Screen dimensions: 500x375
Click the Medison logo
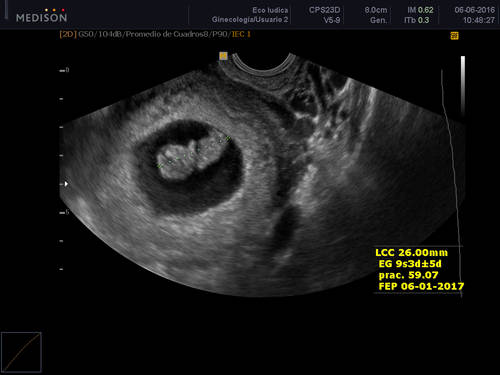[x=41, y=16]
